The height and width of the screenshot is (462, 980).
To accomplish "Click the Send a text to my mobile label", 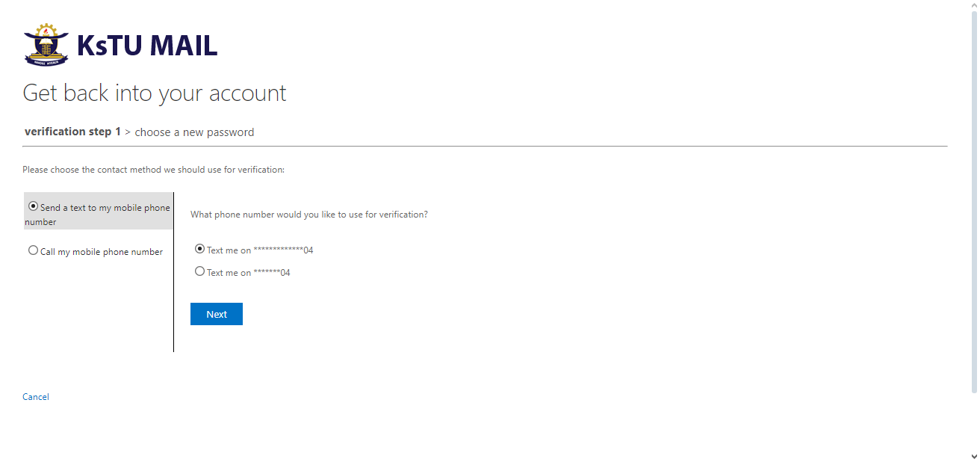I will coord(105,208).
